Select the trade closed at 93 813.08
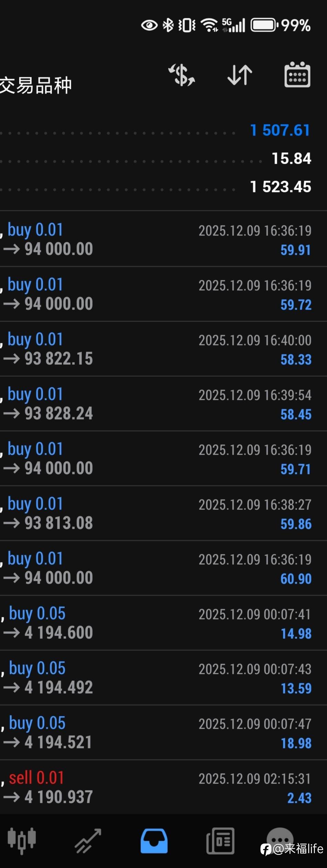 pyautogui.click(x=163, y=513)
